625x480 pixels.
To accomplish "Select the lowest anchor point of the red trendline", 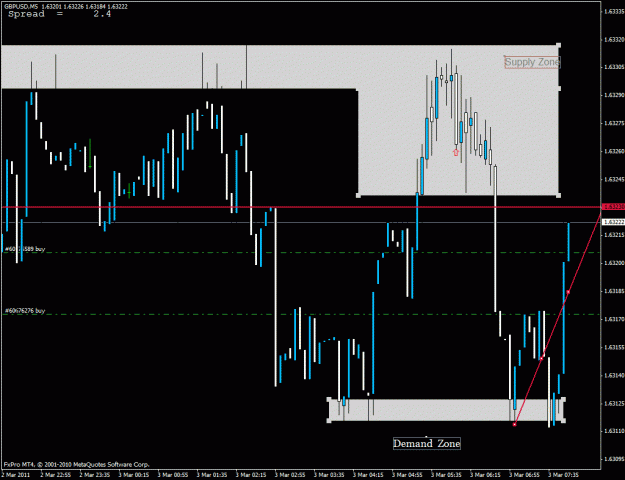I will point(515,425).
